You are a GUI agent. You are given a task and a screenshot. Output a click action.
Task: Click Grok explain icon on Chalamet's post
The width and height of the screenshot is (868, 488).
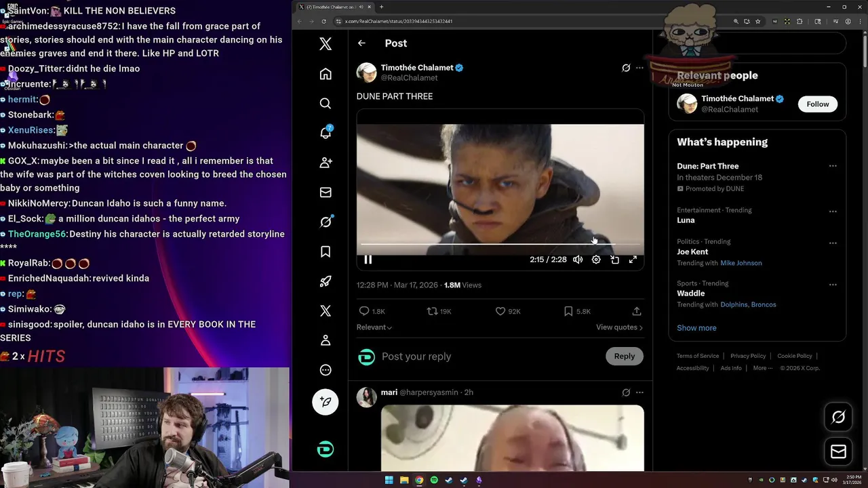pos(626,68)
